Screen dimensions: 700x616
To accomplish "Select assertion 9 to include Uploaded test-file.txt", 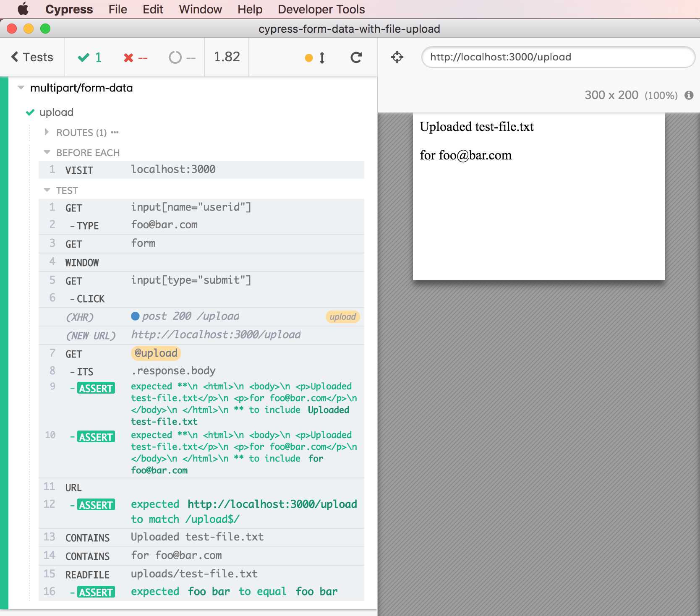I will pos(201,404).
